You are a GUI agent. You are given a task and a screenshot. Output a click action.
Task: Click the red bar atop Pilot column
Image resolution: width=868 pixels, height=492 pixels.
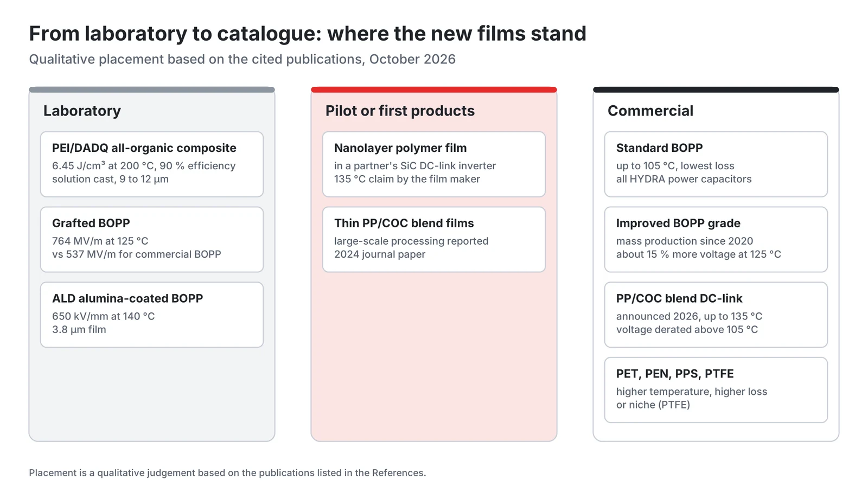434,90
